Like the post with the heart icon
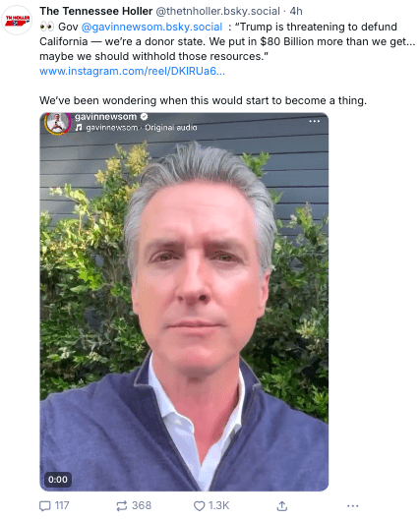420x520 pixels. click(x=199, y=505)
